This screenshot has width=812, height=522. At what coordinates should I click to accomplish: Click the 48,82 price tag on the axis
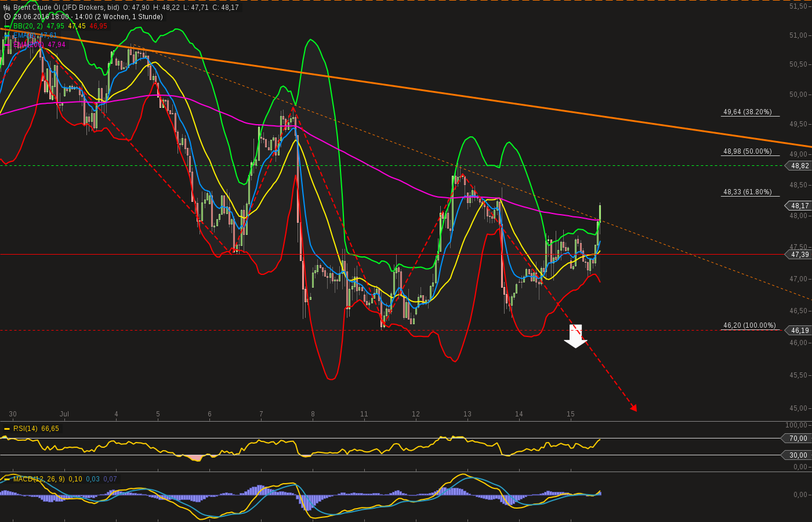[x=798, y=166]
